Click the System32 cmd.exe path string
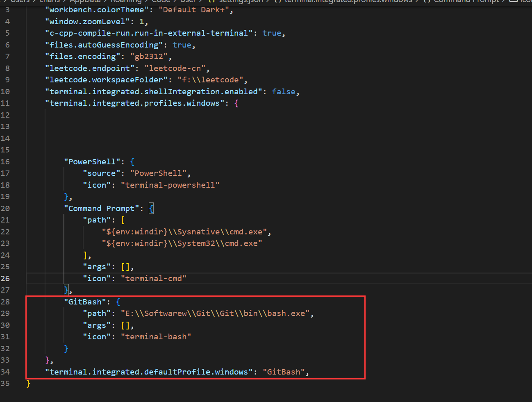This screenshot has width=532, height=402. click(x=182, y=243)
